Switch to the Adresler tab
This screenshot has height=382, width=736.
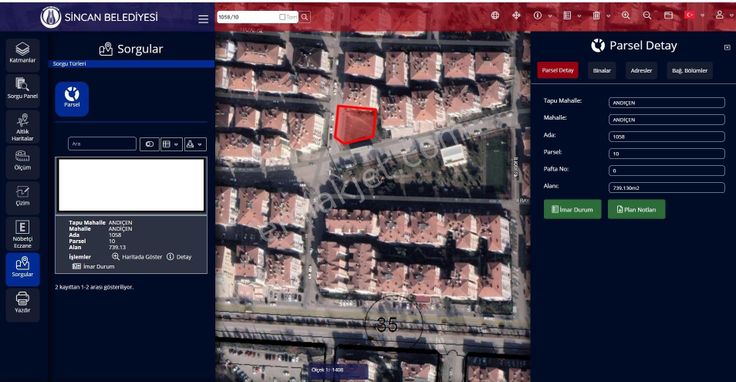point(641,70)
